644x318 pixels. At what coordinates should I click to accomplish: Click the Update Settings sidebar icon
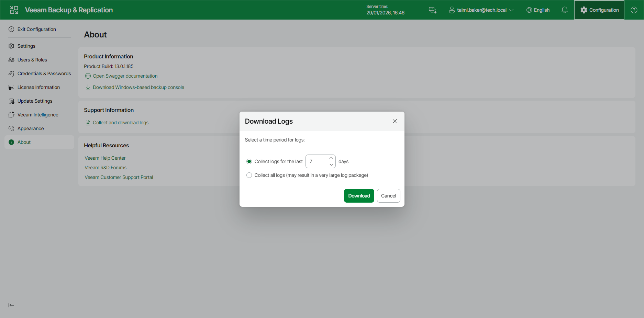11,101
